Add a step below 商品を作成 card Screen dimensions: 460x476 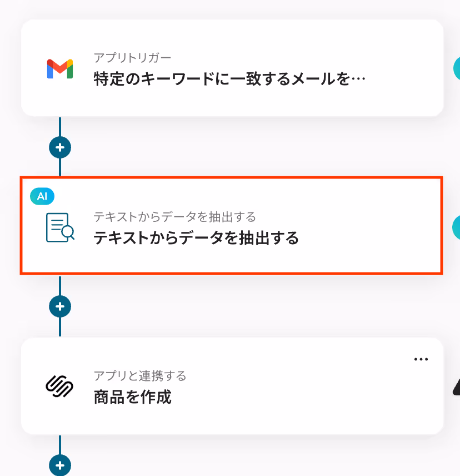60,465
